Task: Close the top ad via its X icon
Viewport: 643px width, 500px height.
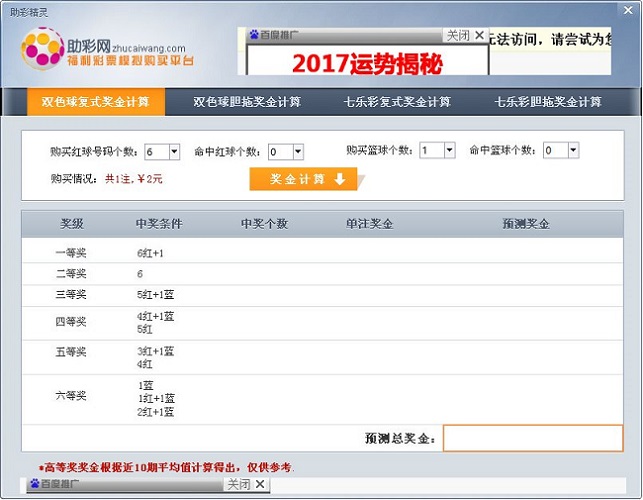Action: coord(479,35)
